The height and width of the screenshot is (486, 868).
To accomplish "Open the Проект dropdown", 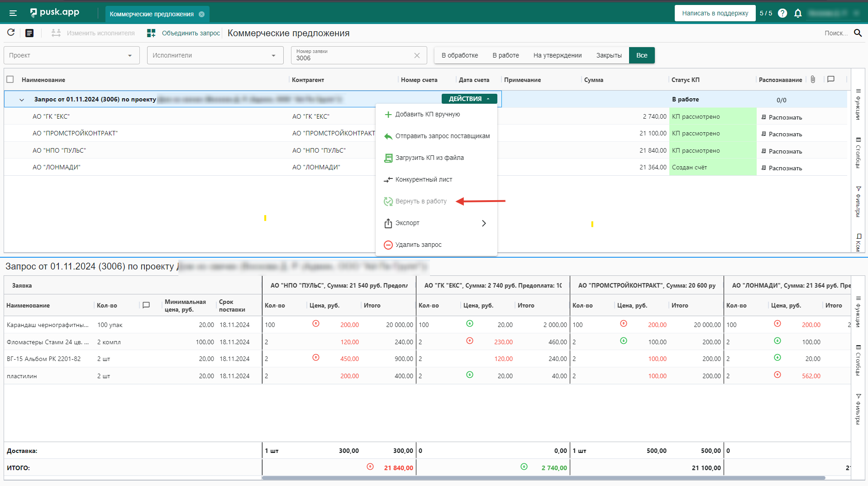I will pos(72,55).
